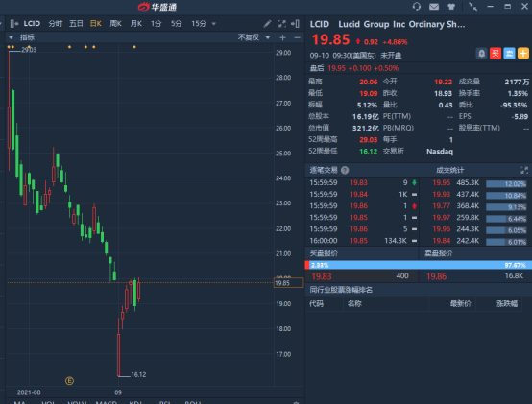This screenshot has height=404, width=532.
Task: Click the 华盛通 logo
Action: pos(157,7)
